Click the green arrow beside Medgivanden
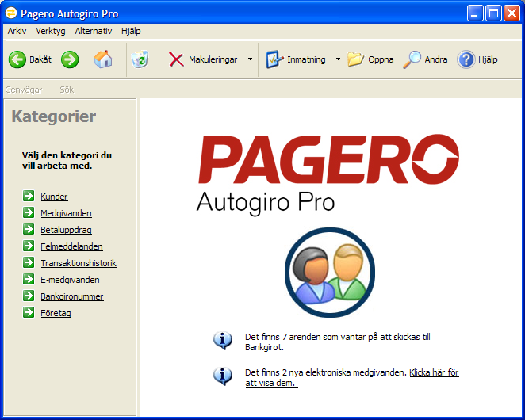This screenshot has width=525, height=420. [x=29, y=212]
